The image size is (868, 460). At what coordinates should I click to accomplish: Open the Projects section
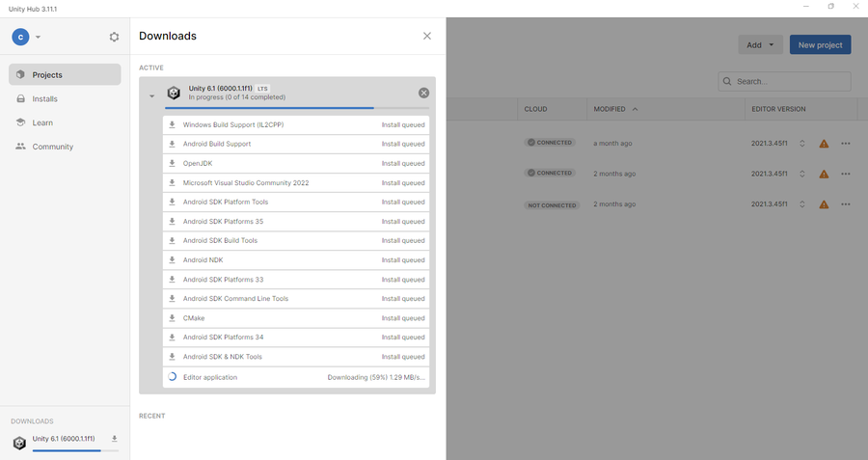pyautogui.click(x=65, y=74)
